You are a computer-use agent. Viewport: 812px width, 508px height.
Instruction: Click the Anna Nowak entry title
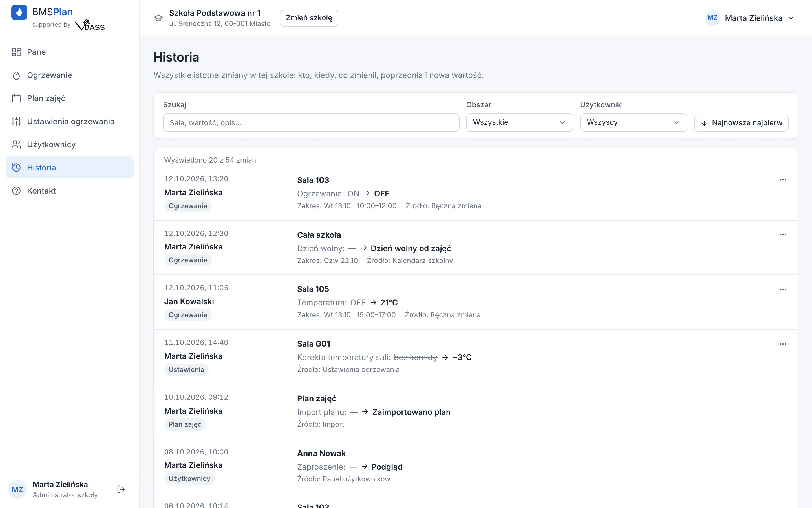point(321,453)
